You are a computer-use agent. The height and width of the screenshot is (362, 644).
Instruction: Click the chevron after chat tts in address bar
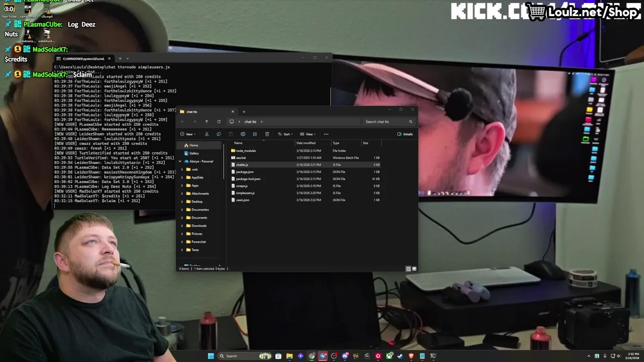pos(262,122)
